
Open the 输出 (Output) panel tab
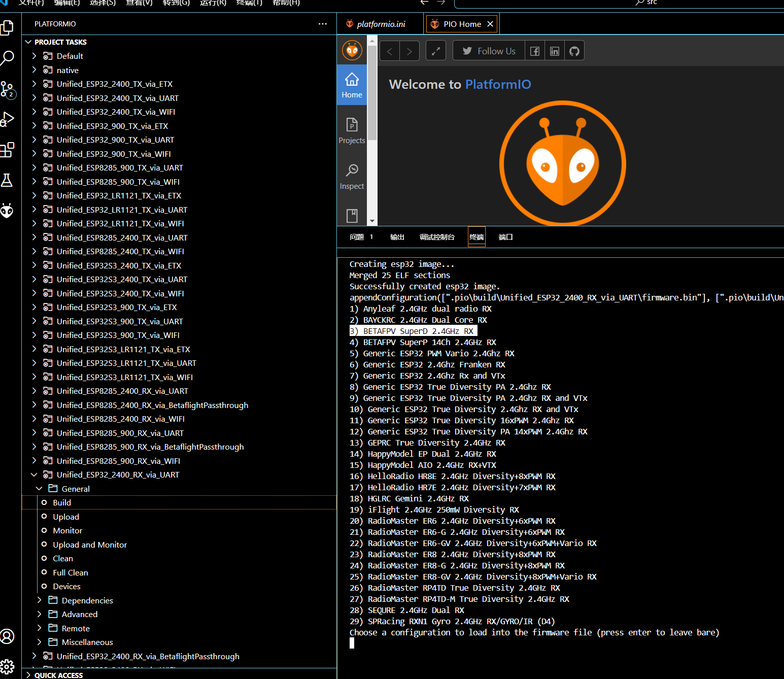pyautogui.click(x=397, y=237)
